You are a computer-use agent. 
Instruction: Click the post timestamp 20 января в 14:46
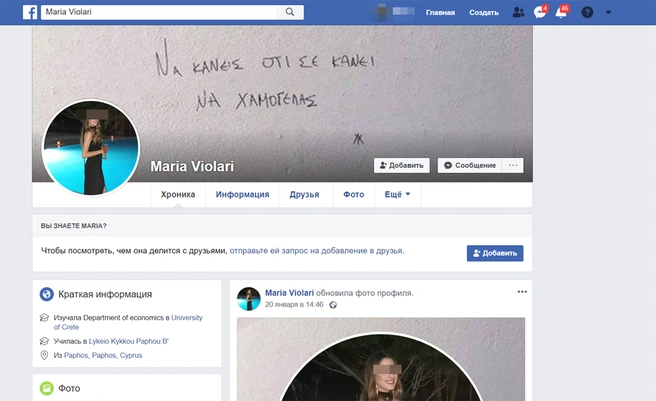pos(294,305)
